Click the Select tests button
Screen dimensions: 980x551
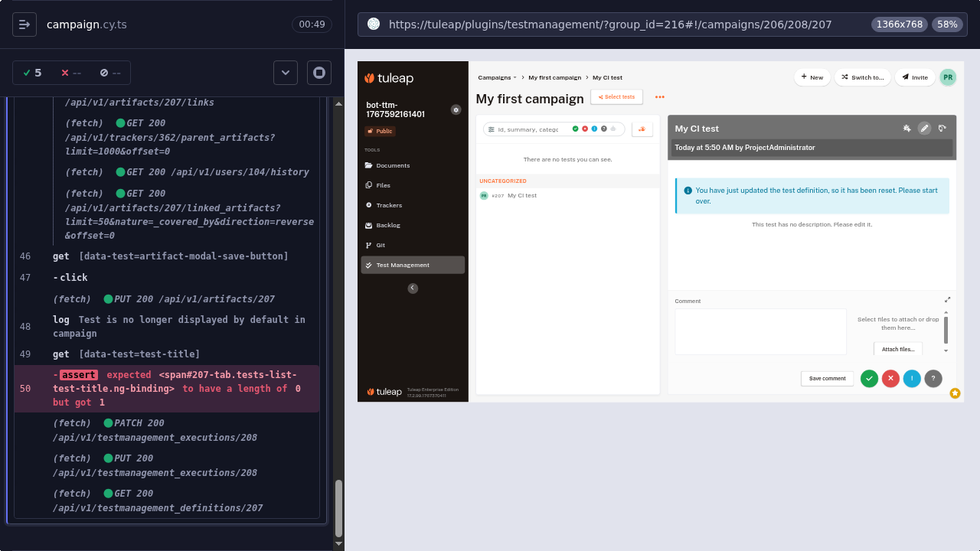point(616,97)
